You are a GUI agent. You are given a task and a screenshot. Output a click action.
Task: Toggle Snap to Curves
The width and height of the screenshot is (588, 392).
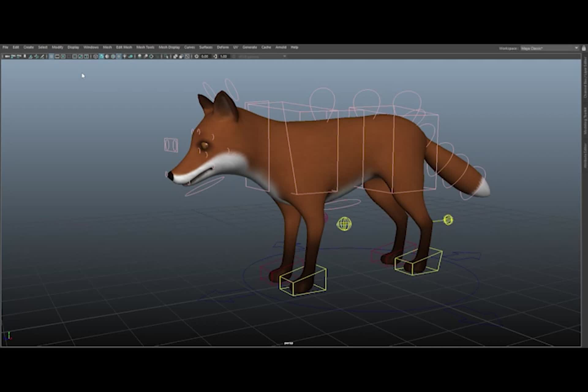(107, 57)
